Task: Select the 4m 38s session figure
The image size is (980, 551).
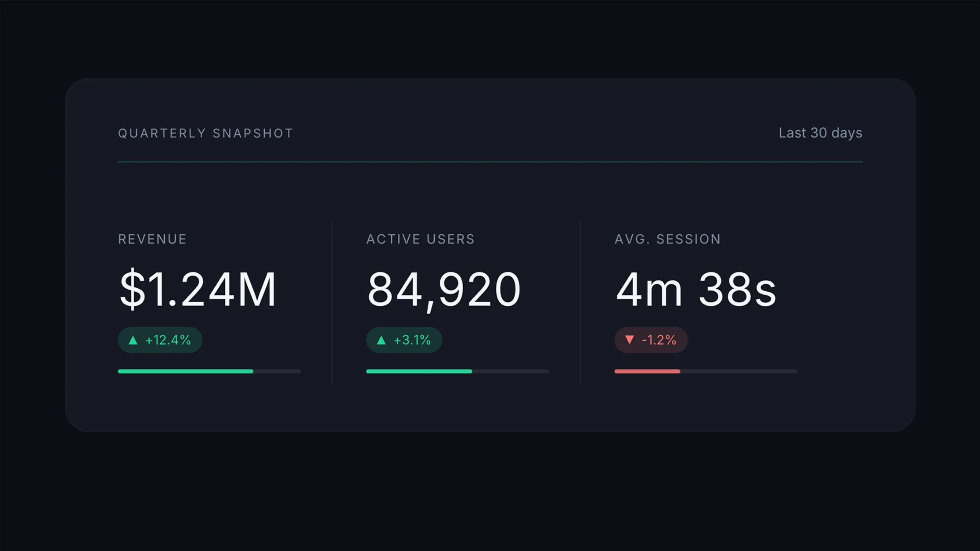Action: click(x=696, y=289)
